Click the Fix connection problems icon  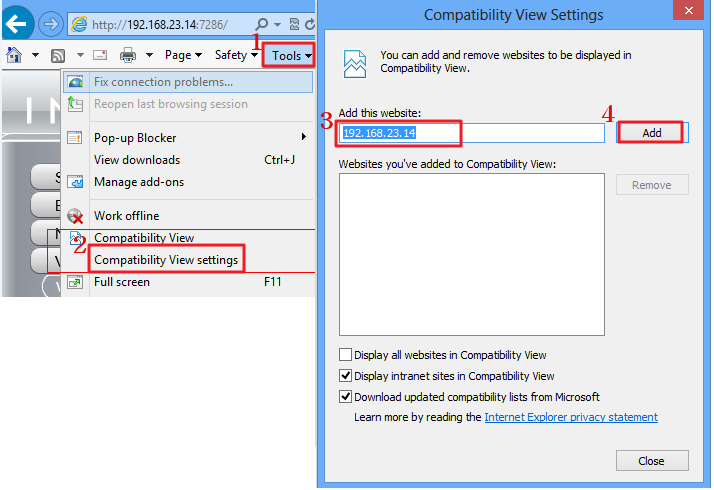pyautogui.click(x=75, y=82)
